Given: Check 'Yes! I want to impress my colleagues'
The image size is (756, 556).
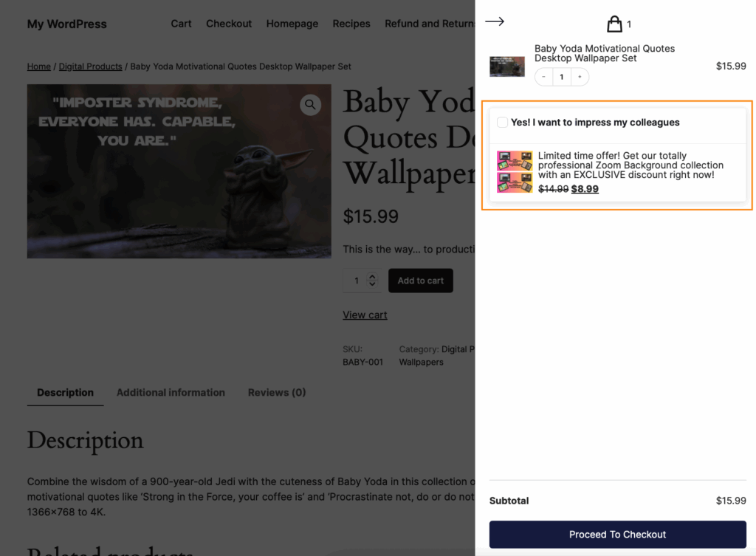Looking at the screenshot, I should (x=502, y=123).
